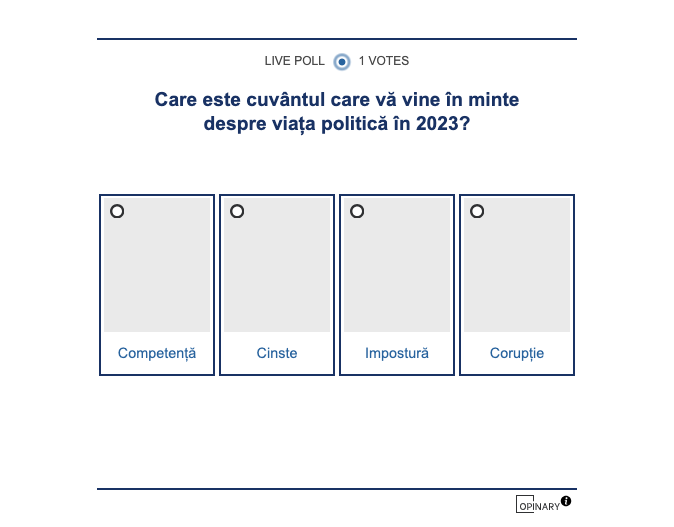Viewport: 674px width, 527px height.
Task: Vote via the Corupție text label
Action: pyautogui.click(x=517, y=353)
